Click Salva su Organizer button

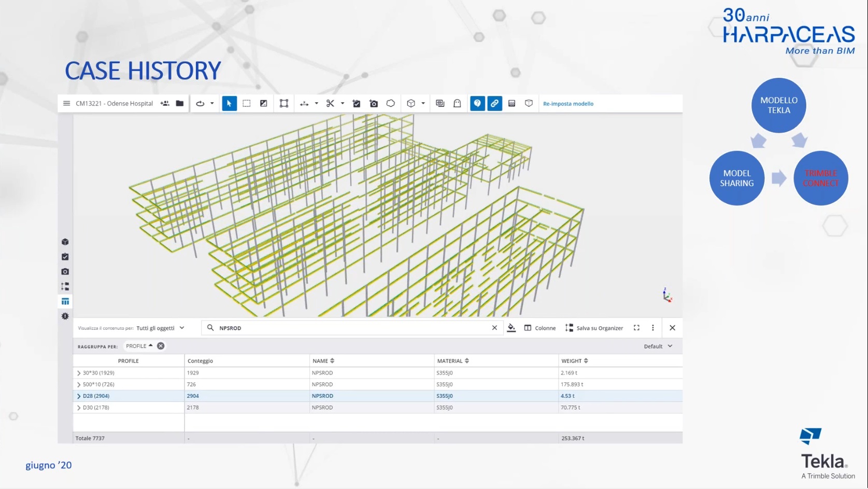pyautogui.click(x=594, y=328)
